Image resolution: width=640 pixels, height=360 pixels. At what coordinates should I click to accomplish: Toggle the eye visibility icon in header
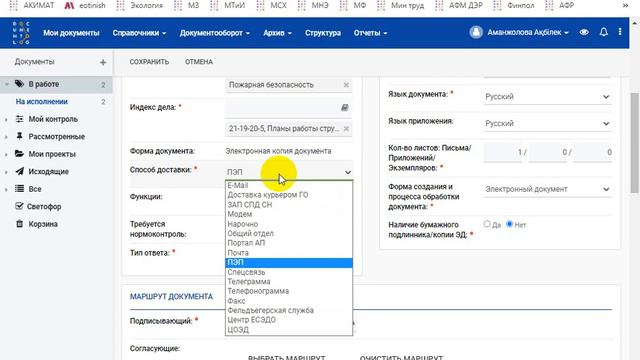click(584, 32)
